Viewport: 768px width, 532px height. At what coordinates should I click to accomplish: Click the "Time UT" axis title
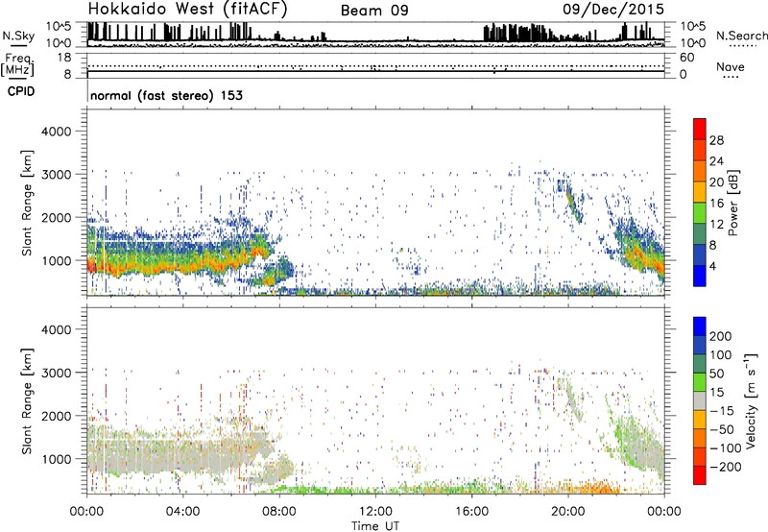[375, 525]
